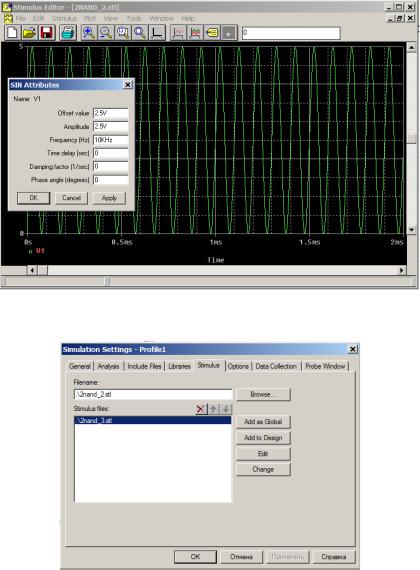Click the horizontal scrollbar right arrow
Viewport: 420px width, 570px height.
click(x=401, y=270)
